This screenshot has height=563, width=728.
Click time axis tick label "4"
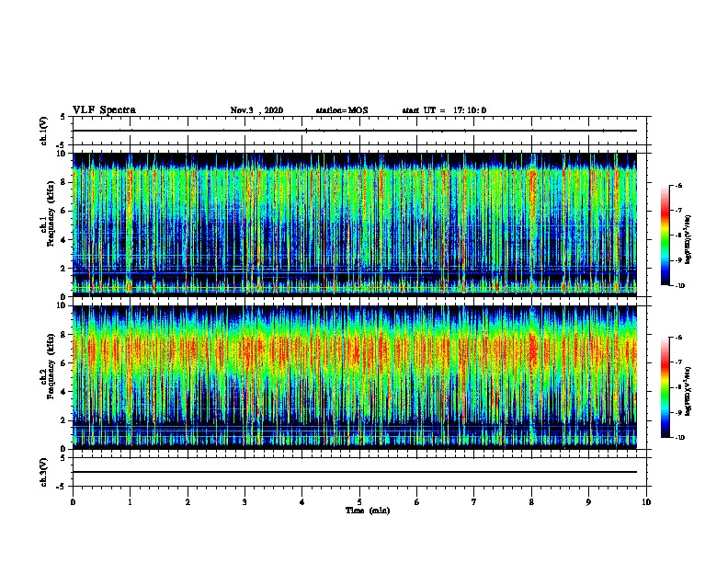(x=302, y=502)
